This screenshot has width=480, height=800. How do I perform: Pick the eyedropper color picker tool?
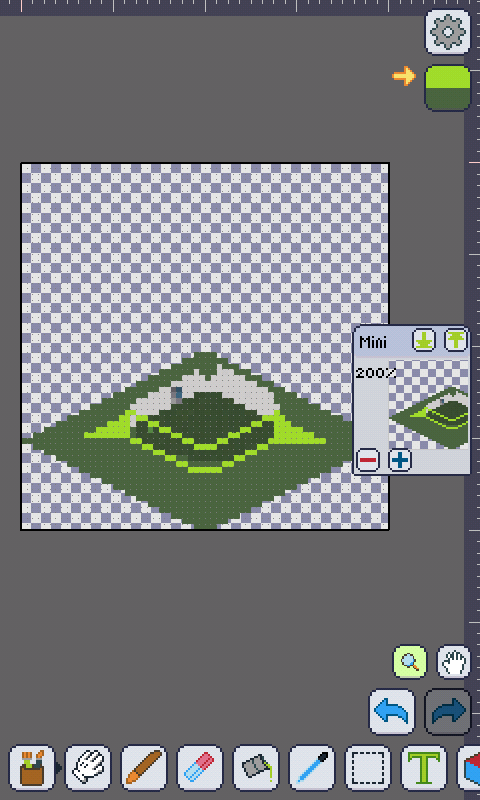312,768
